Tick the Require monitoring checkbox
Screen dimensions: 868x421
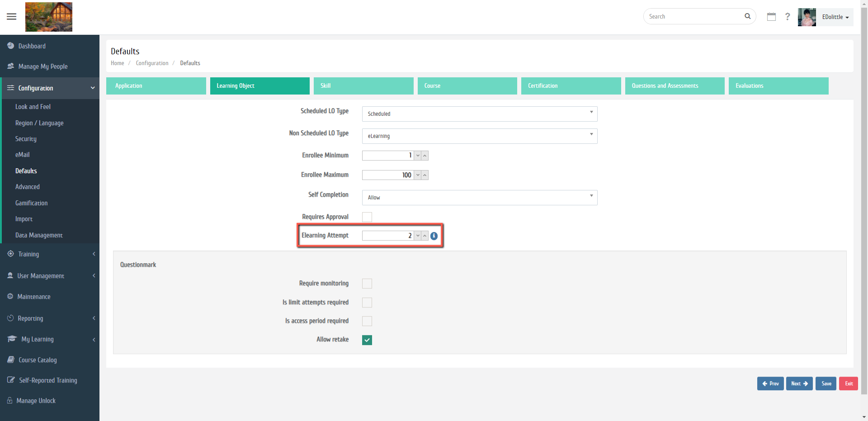[367, 284]
